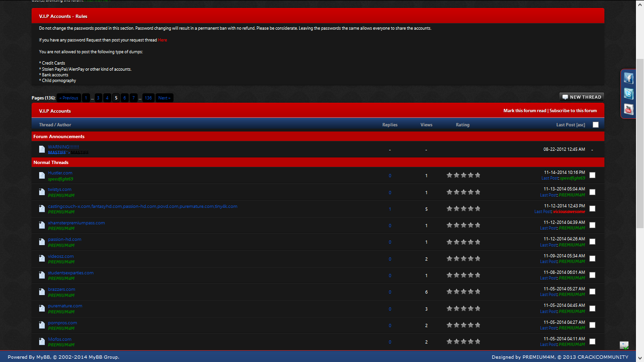The width and height of the screenshot is (644, 362).
Task: Sort threads by Replies column
Action: [390, 125]
